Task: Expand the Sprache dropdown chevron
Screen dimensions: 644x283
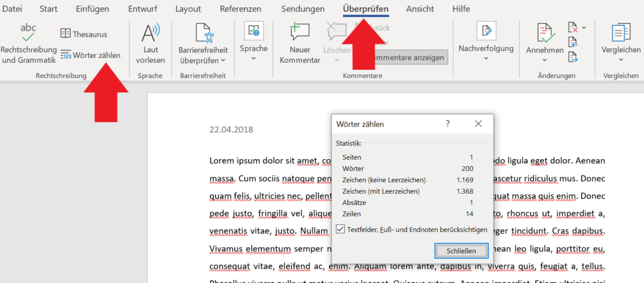Action: coord(253,58)
